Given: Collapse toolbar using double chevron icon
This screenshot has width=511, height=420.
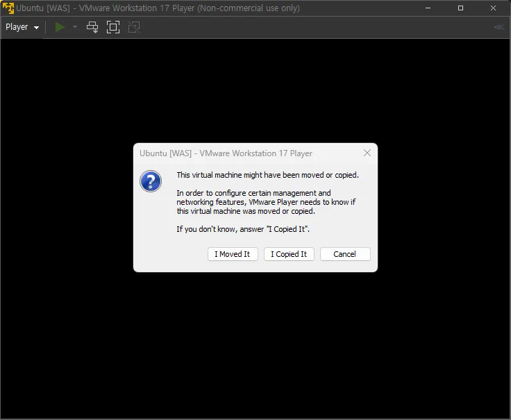Looking at the screenshot, I should 499,27.
